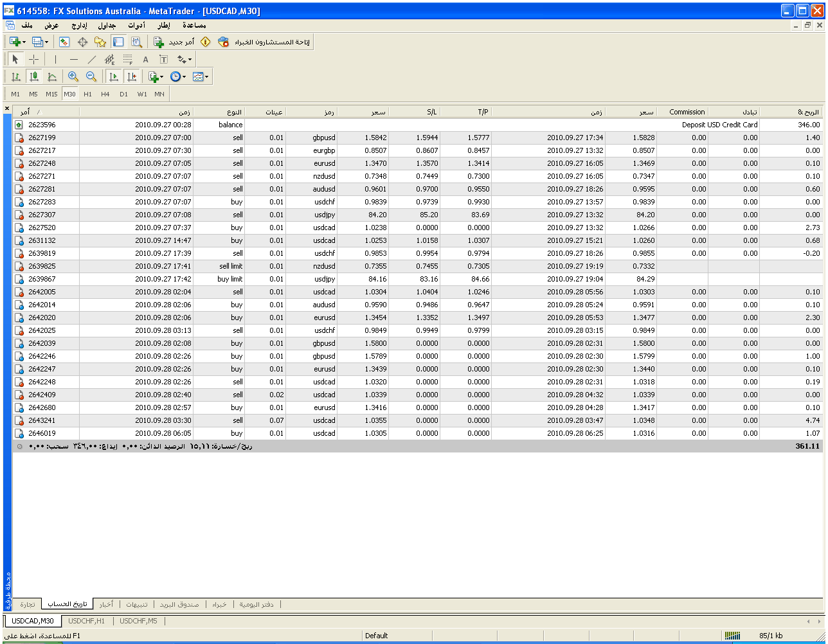Select the H1 timeframe button
The width and height of the screenshot is (828, 644).
point(87,94)
